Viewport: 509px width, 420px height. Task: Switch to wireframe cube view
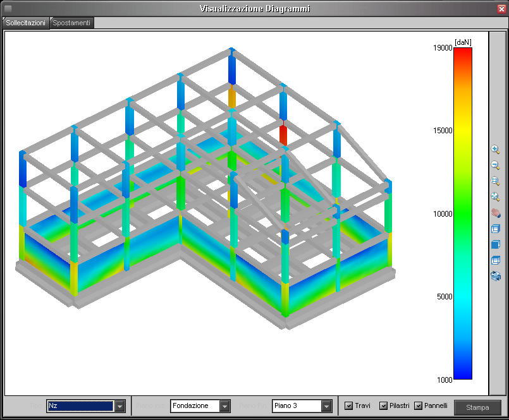tap(496, 229)
